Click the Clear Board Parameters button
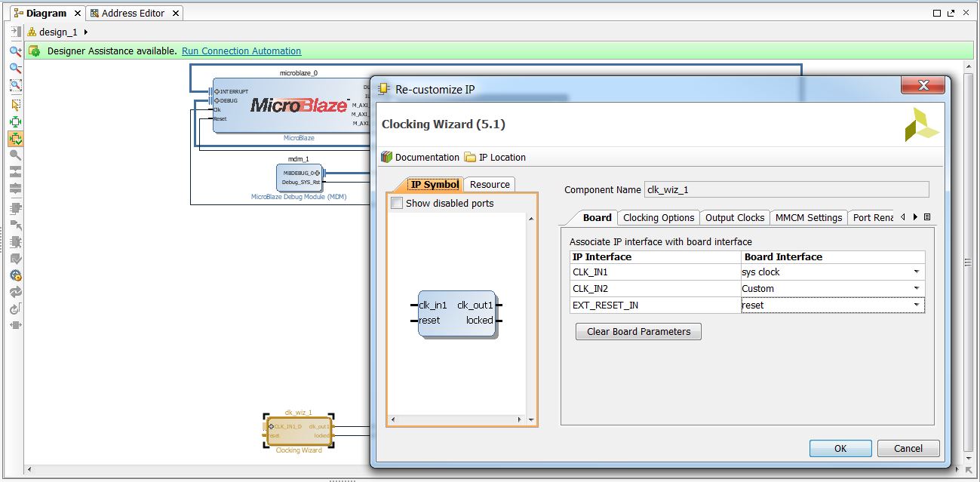Viewport: 980px width, 482px height. click(638, 331)
